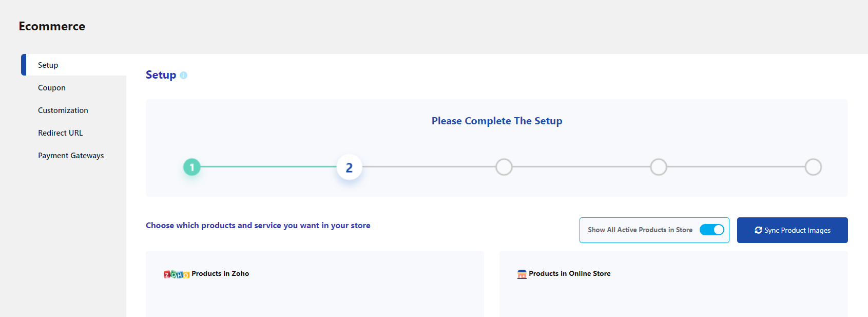Click the Products in Zoho heading
The height and width of the screenshot is (317, 868).
coord(220,274)
